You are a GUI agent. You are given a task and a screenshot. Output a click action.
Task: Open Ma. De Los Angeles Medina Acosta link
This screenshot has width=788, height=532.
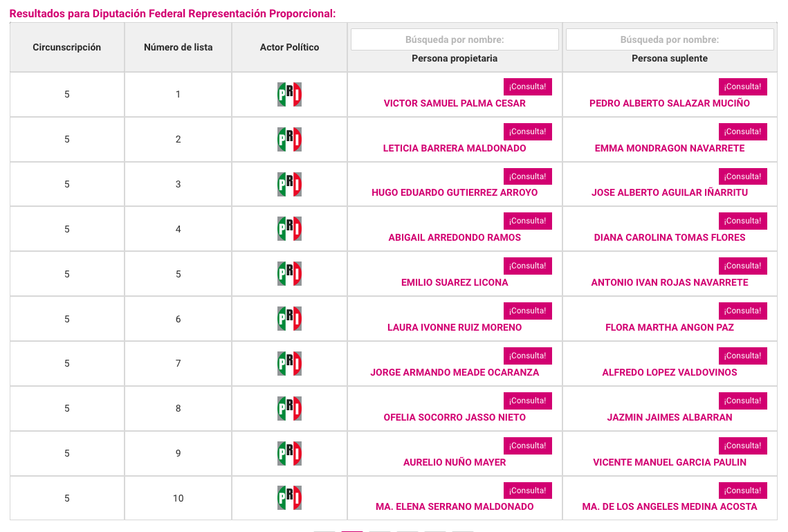pyautogui.click(x=670, y=507)
